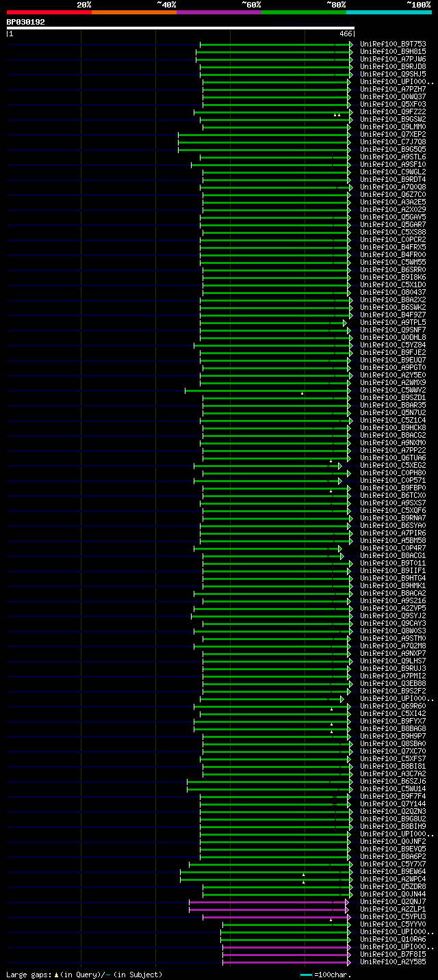This screenshot has height=980, width=438.
Task: Click the BP030192 query label
Action: click(26, 22)
